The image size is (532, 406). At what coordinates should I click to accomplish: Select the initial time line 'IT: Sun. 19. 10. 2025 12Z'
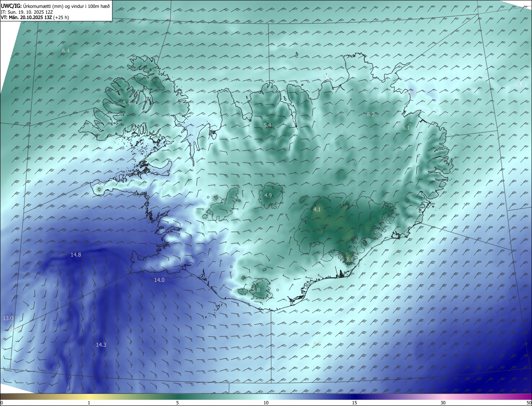[27, 12]
